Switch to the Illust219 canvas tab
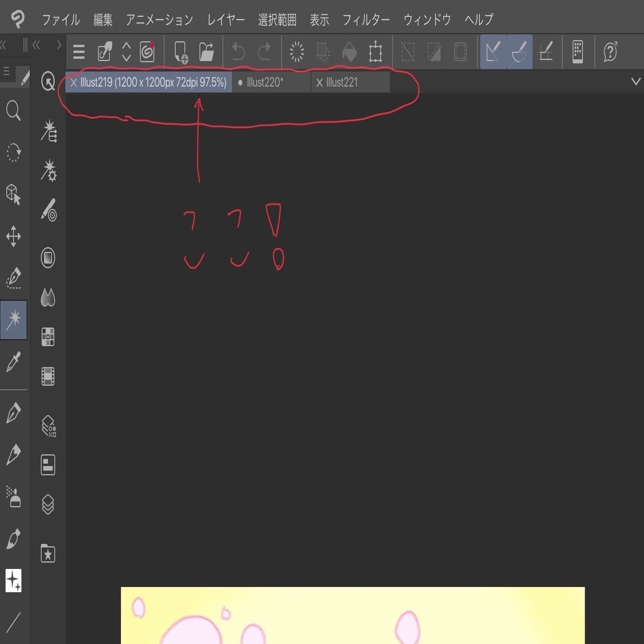The width and height of the screenshot is (644, 644). tap(149, 82)
